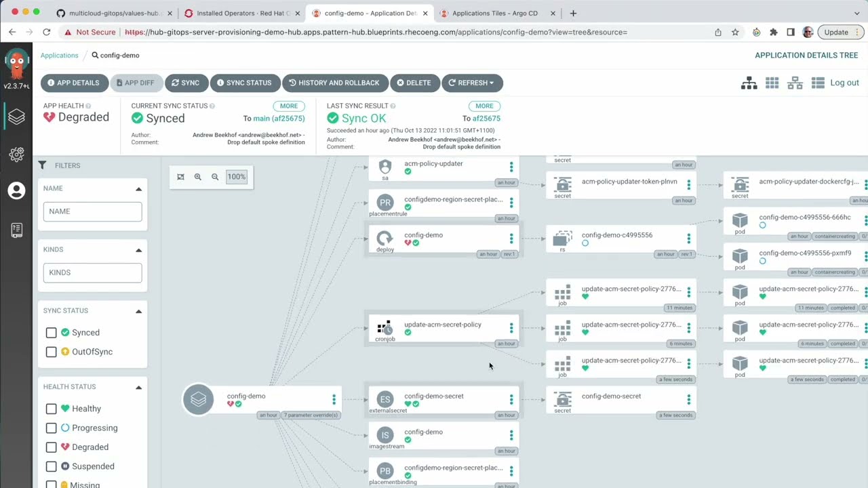868x488 pixels.
Task: Open kebab menu of root config-demo application node
Action: [334, 400]
